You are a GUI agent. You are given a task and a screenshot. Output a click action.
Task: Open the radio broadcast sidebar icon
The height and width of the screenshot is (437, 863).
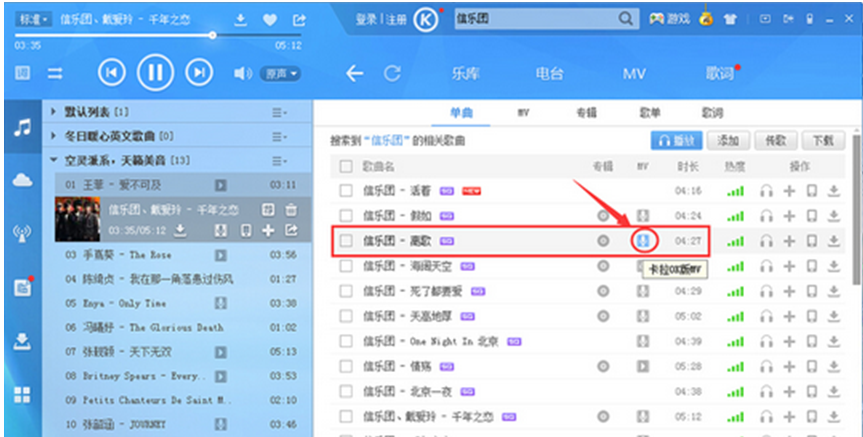coord(22,234)
